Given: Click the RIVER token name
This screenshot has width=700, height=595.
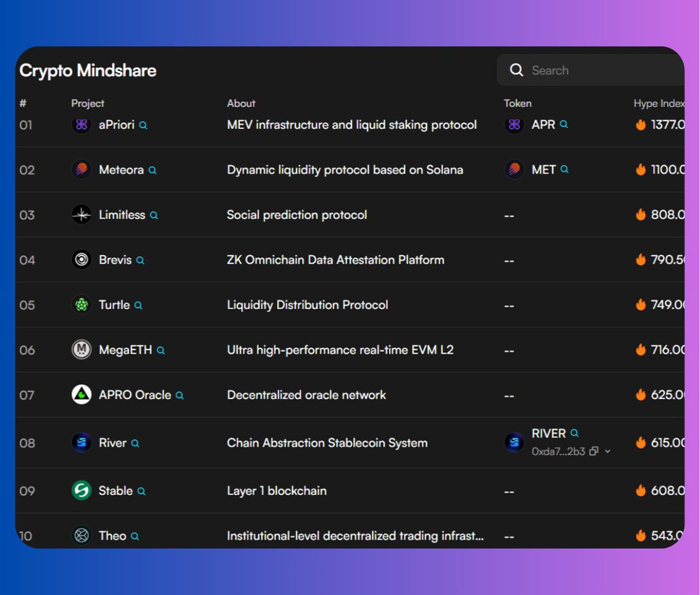Looking at the screenshot, I should (x=549, y=433).
